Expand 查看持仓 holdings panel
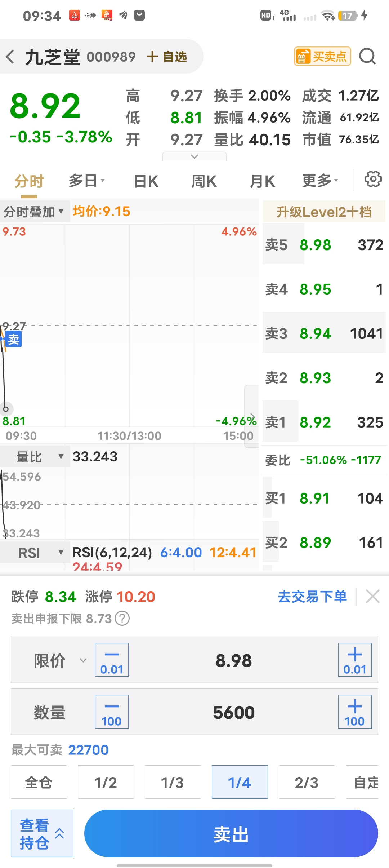389x868 pixels. pos(42,833)
